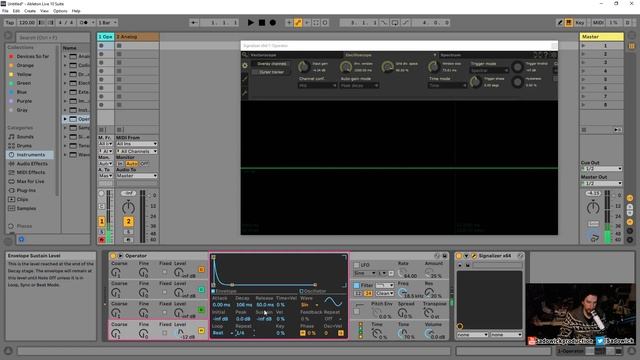
Task: Open the Time mode dropdown
Action: point(447,85)
